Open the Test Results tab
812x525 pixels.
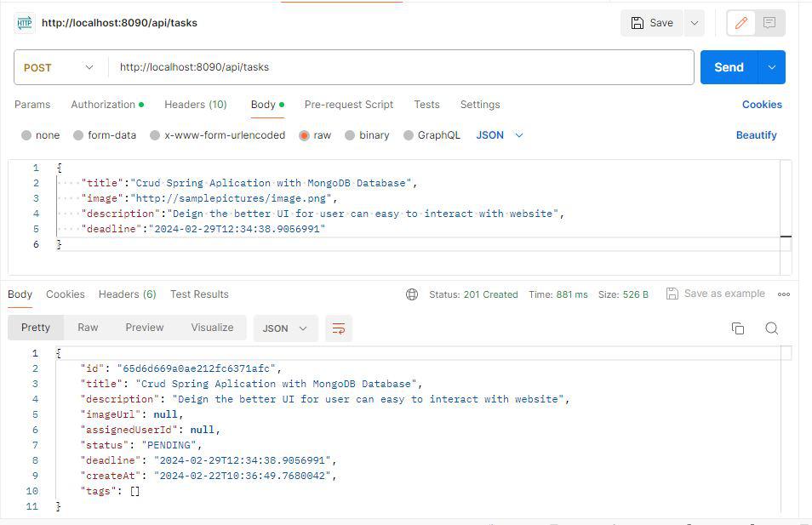[199, 294]
